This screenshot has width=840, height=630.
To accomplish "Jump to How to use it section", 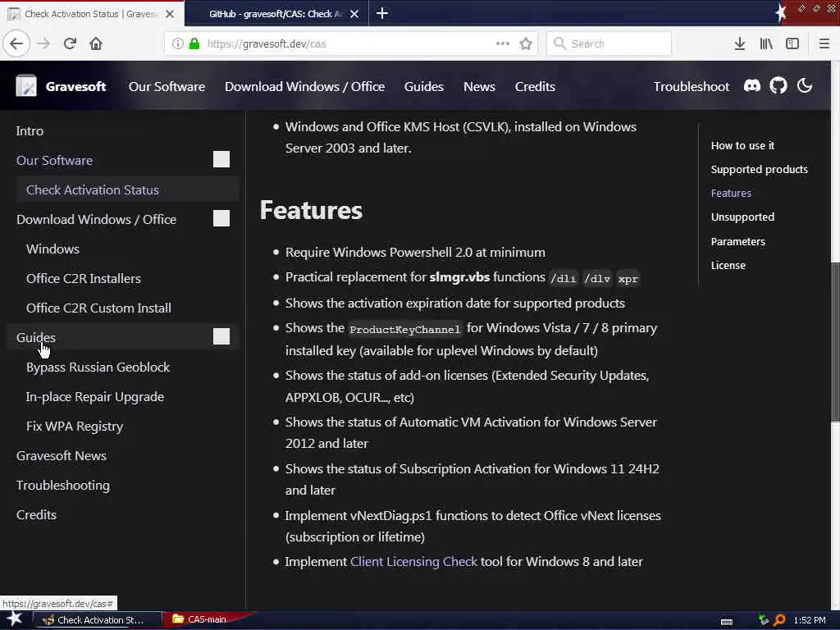I will coord(742,145).
